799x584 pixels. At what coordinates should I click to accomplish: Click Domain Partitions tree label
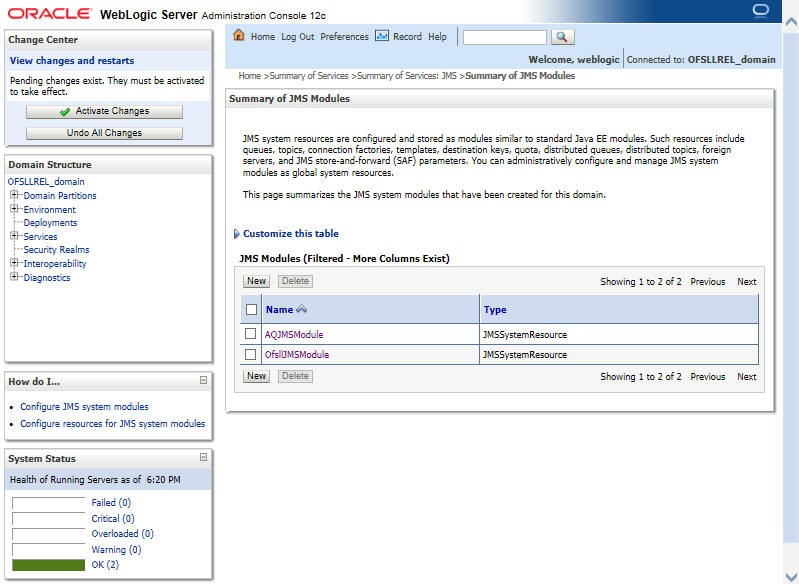click(60, 196)
